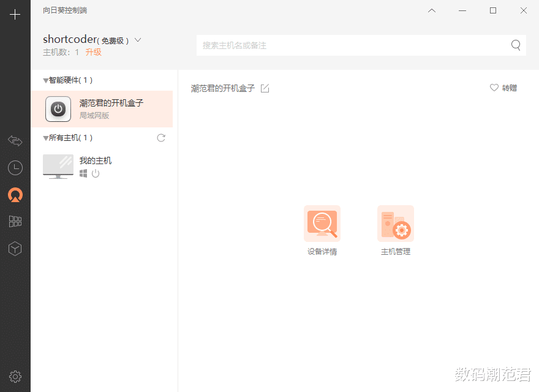The height and width of the screenshot is (392, 539).
Task: Click the power button icon of 潮范君的开机盒子
Action: click(x=58, y=109)
